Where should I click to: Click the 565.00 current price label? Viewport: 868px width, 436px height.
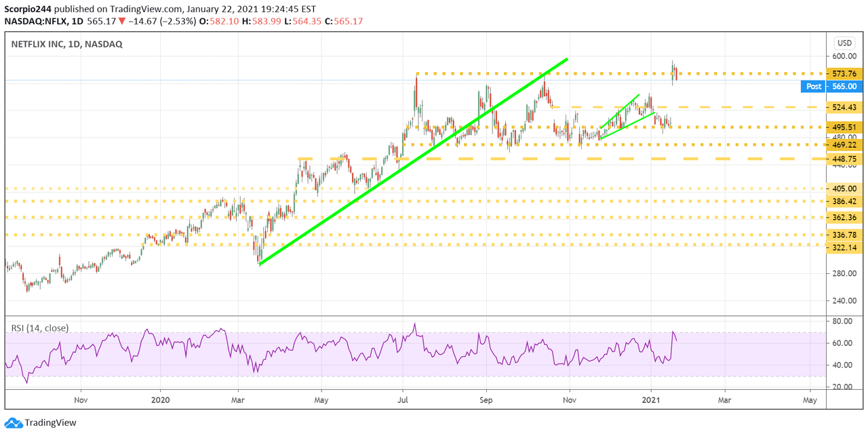(x=844, y=86)
